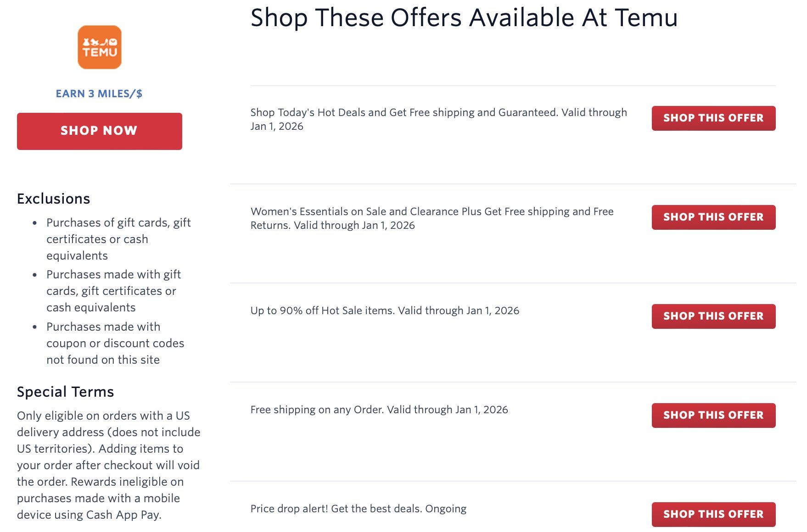Click the Special Terms heading
Viewport: 807px width, 532px height.
click(66, 392)
